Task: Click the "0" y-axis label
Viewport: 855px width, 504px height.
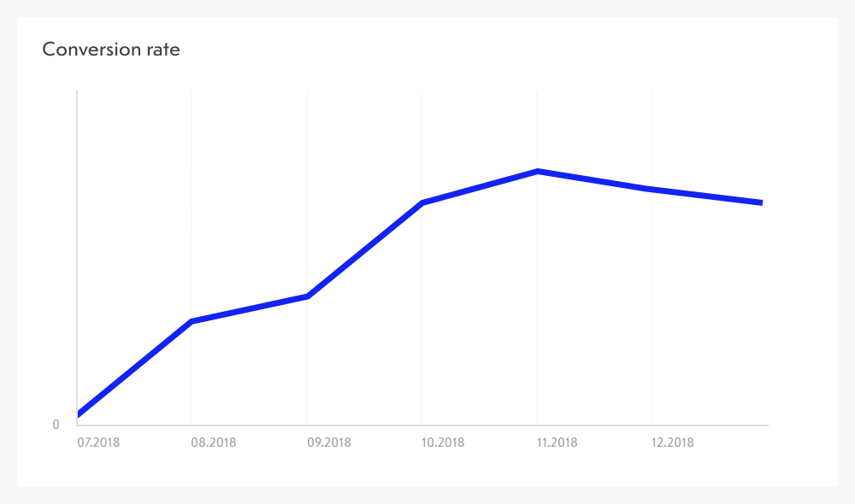Action: point(56,425)
